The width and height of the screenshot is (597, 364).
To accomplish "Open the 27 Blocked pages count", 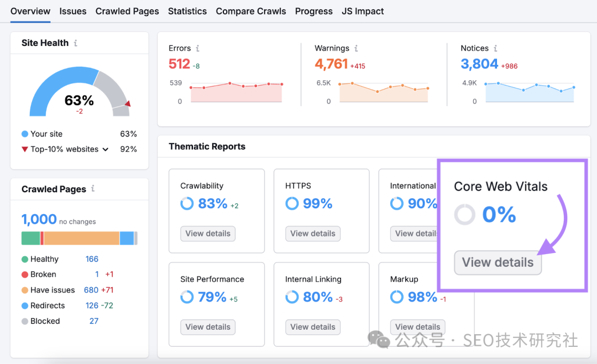I will pos(94,321).
